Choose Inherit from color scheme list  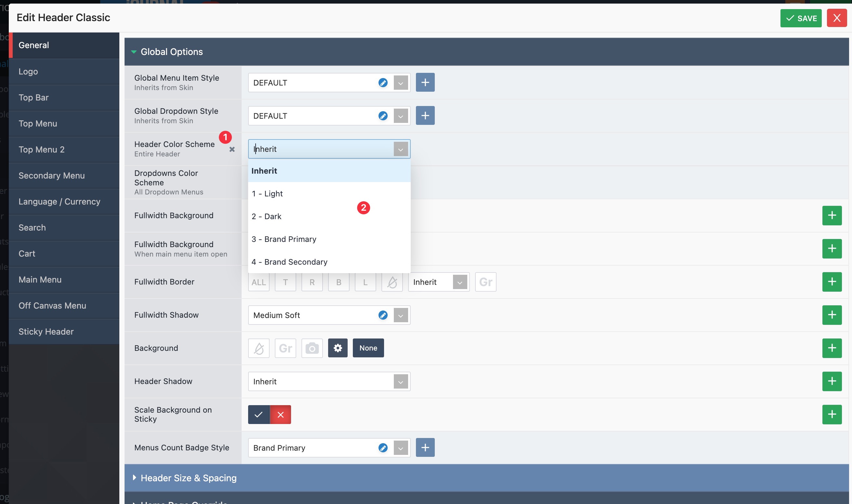click(329, 171)
